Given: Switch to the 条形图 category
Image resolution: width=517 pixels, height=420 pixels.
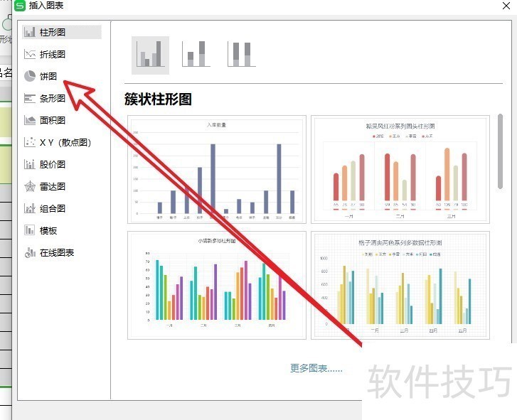Looking at the screenshot, I should tap(53, 98).
